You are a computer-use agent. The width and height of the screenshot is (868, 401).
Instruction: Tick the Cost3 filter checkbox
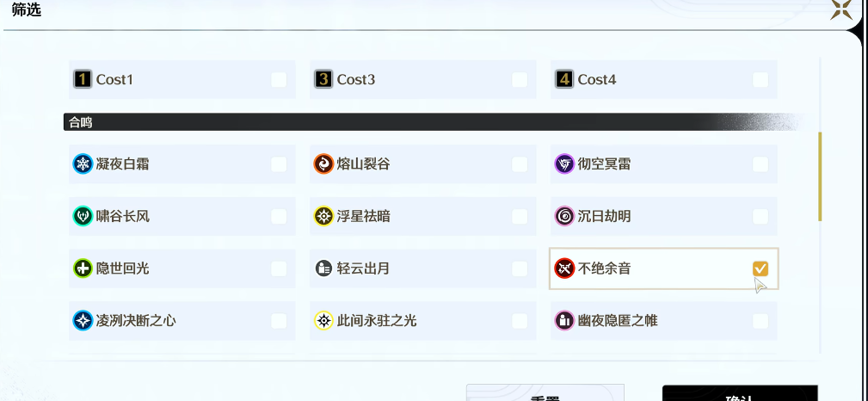[520, 79]
